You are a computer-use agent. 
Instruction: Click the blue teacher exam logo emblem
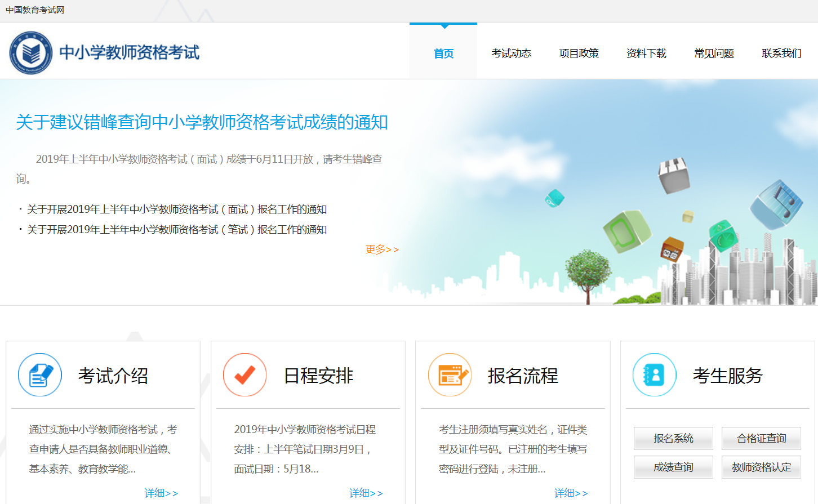pyautogui.click(x=31, y=53)
